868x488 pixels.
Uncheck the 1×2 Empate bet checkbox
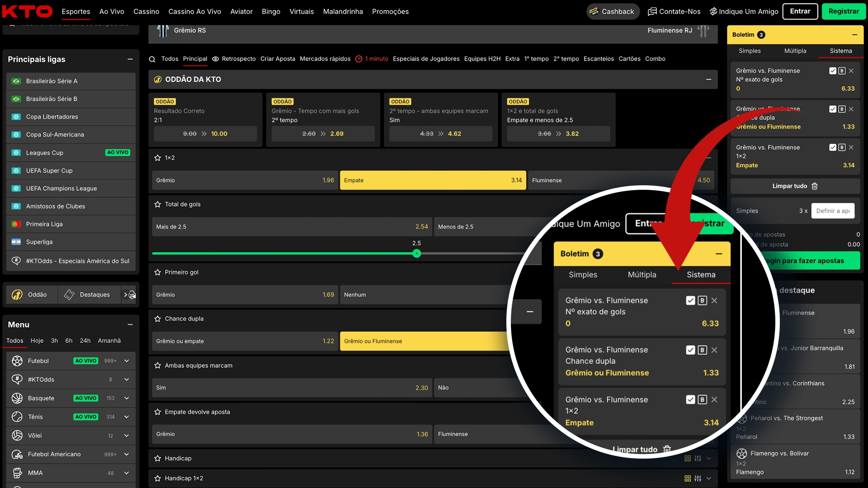tap(833, 147)
